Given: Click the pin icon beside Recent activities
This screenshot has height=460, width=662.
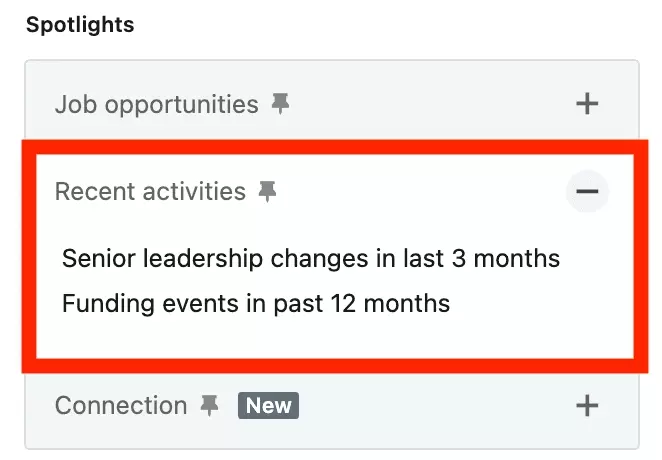Looking at the screenshot, I should point(267,192).
